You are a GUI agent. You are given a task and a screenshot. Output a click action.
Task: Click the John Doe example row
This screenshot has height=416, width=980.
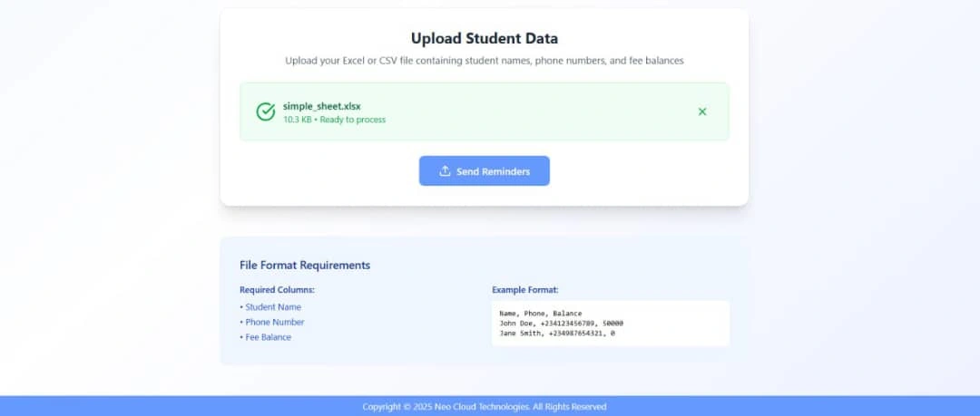tap(561, 324)
